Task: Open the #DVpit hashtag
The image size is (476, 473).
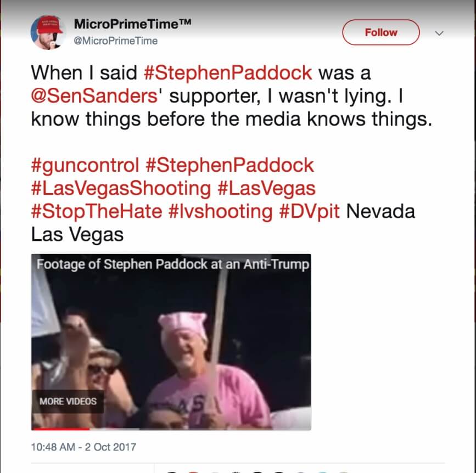Action: click(309, 211)
